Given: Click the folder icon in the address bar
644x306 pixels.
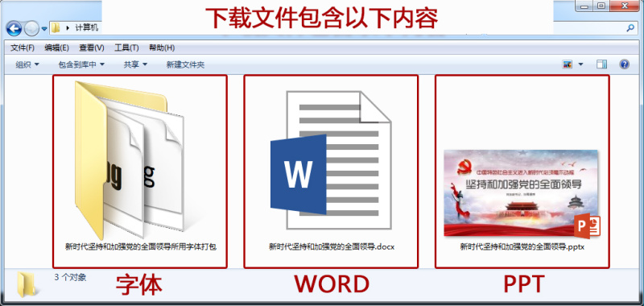Looking at the screenshot, I should (56, 28).
